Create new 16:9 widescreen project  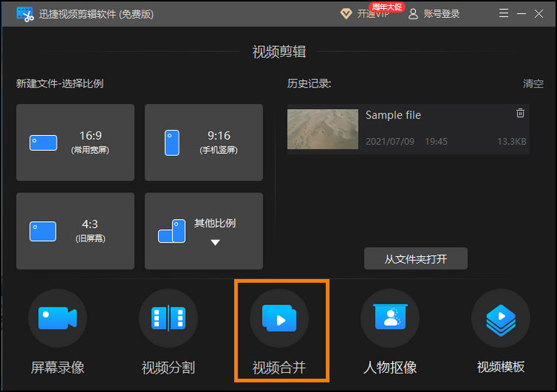click(x=75, y=143)
